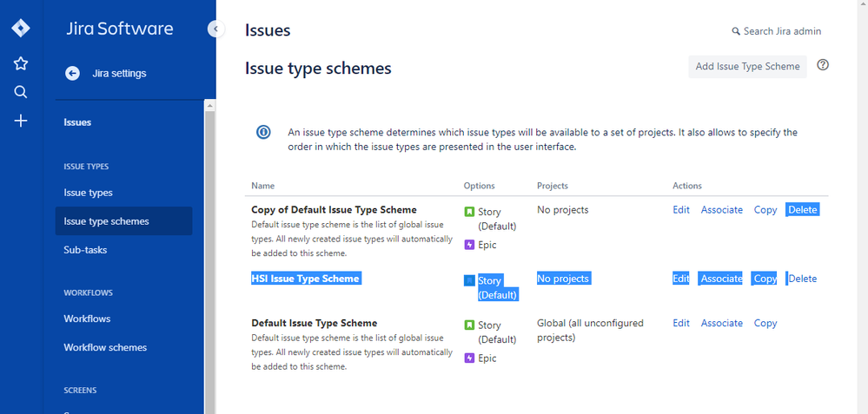This screenshot has height=414, width=868.
Task: Click ISSUE TYPES section label
Action: (86, 167)
